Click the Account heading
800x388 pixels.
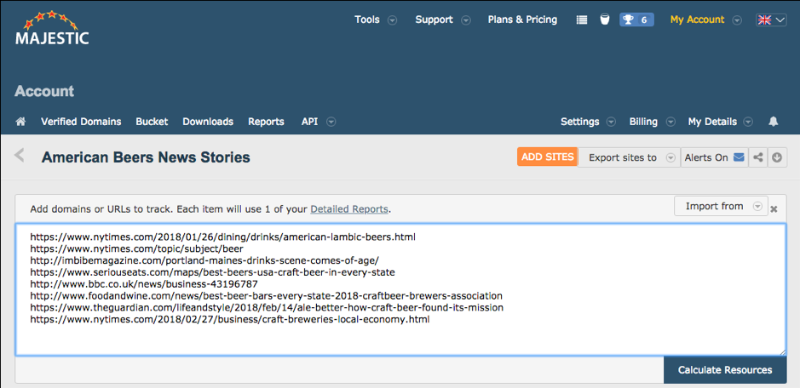(44, 91)
